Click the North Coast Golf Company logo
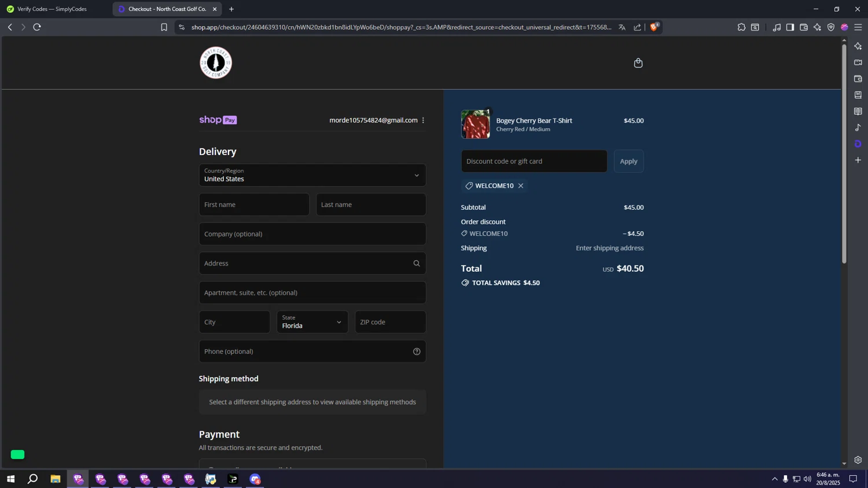Screen dimensions: 868x488 (x=216, y=62)
